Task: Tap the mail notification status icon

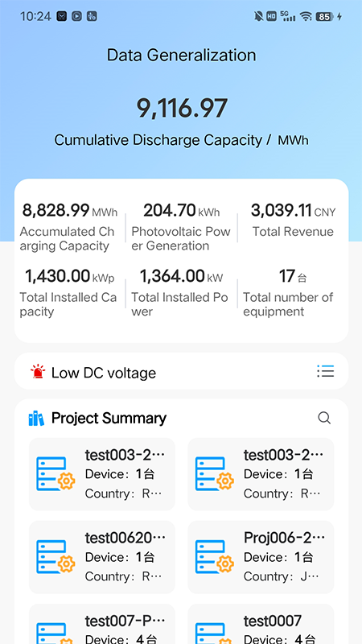Action: [62, 16]
